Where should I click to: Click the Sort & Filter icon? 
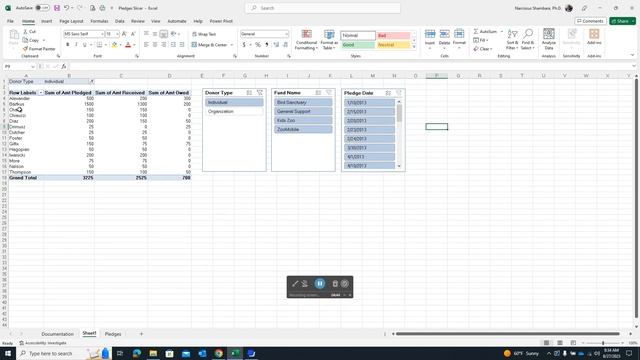[512, 34]
